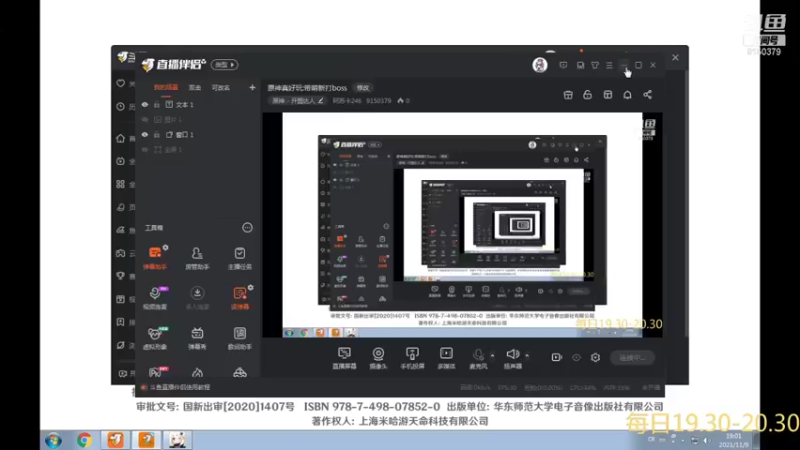The height and width of the screenshot is (450, 800).
Task: Toggle visibility eye for 文本 1 layer
Action: point(145,105)
